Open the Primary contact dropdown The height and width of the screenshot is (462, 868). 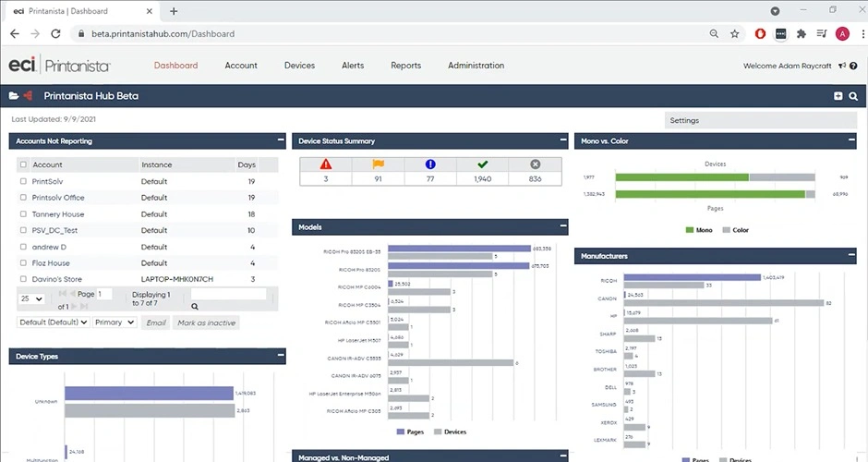[x=115, y=322]
